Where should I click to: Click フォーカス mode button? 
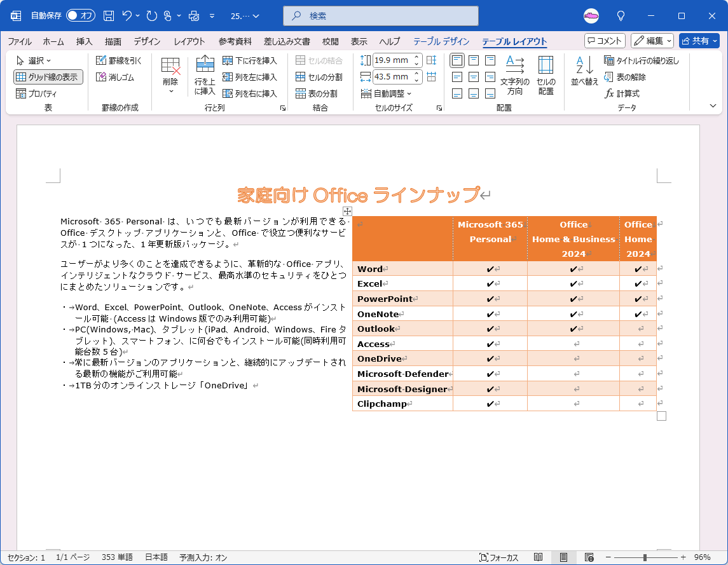pos(499,557)
